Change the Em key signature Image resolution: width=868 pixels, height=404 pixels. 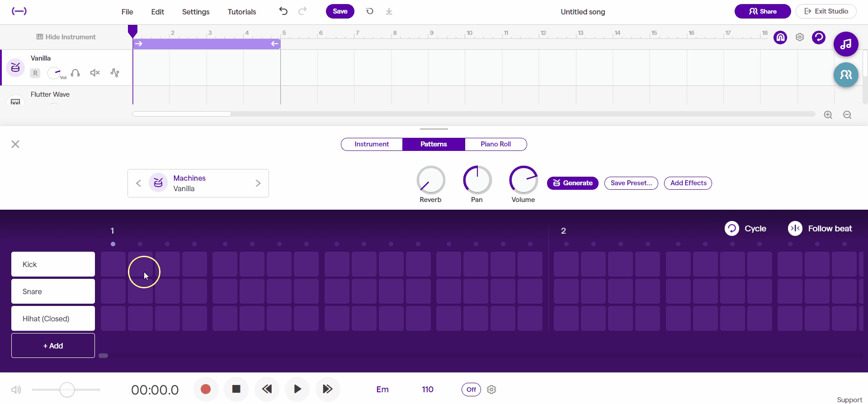tap(382, 390)
